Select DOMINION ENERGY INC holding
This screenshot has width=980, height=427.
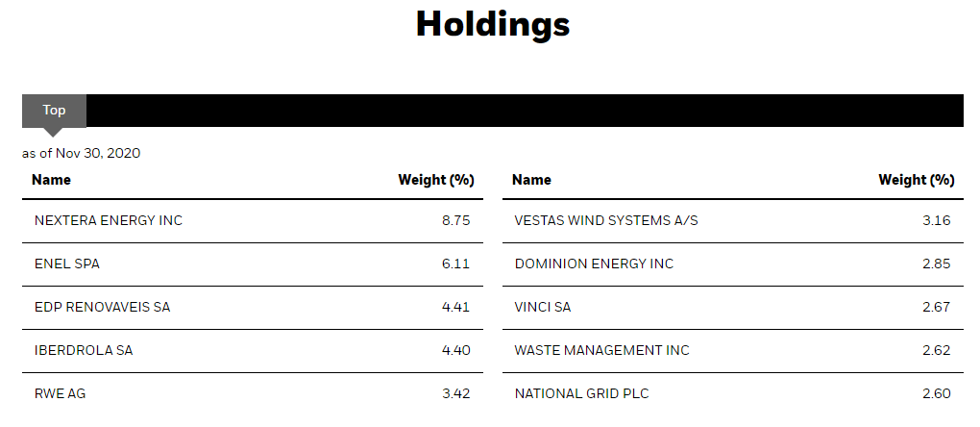click(595, 264)
